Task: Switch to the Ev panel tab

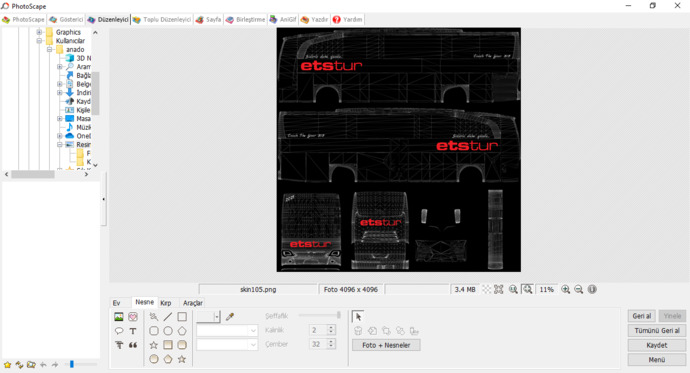Action: 117,303
